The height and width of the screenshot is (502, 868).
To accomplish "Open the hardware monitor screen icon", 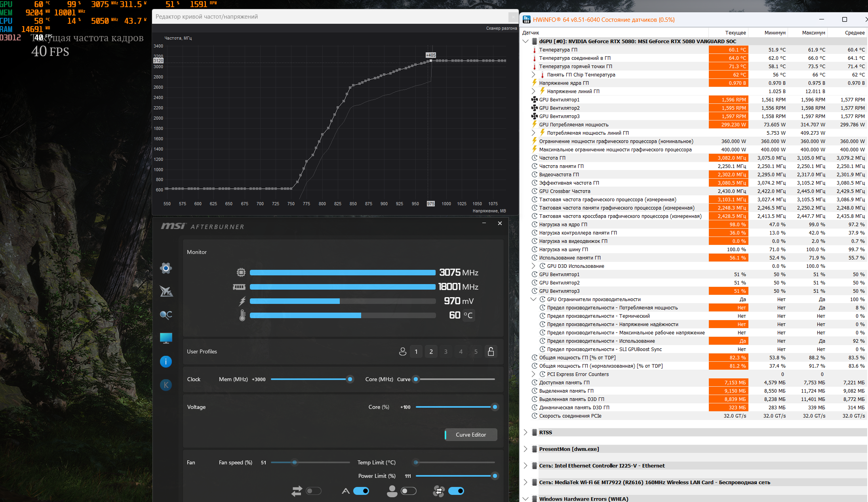I will 166,338.
